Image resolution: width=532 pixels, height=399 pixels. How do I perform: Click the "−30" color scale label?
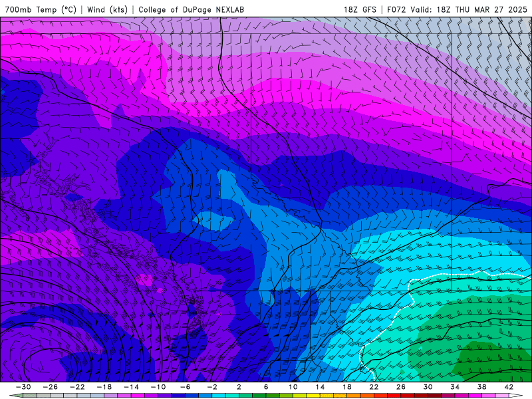click(x=23, y=387)
